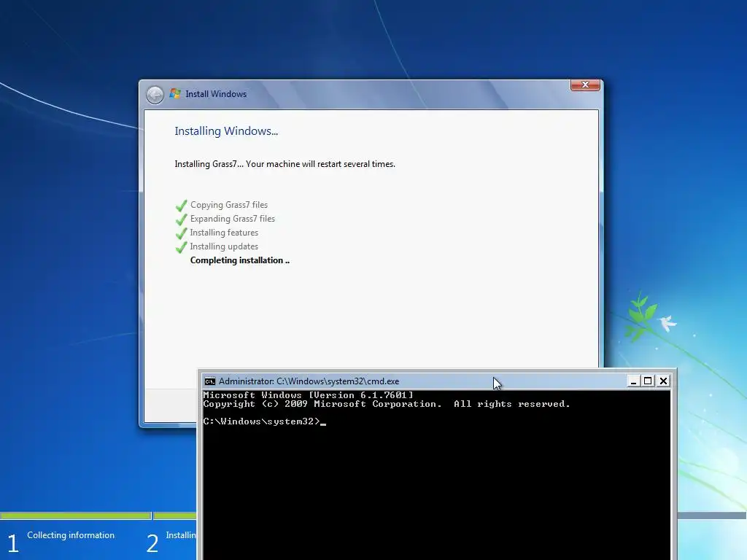Click the large step number 2
747x560 pixels.
point(152,543)
